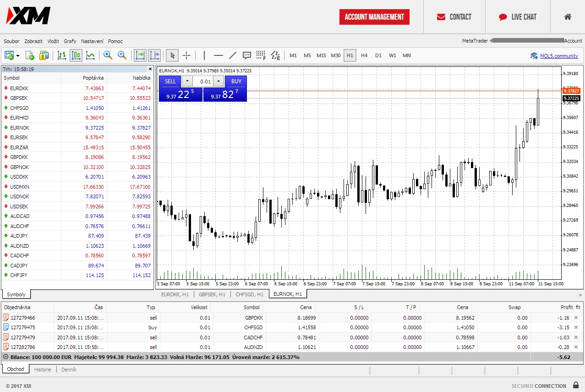Screen dimensions: 585x392
Task: Activate the horizontal line drawing tool
Action: 218,55
